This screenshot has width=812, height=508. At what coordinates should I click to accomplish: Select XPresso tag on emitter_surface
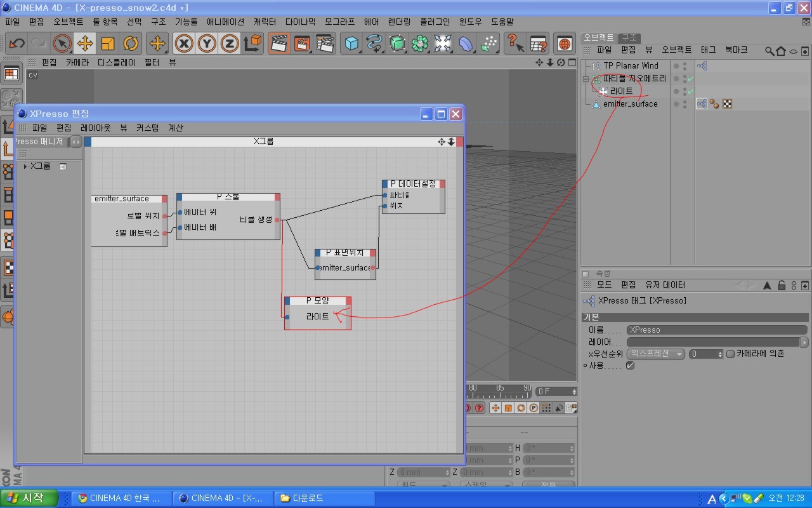[702, 104]
